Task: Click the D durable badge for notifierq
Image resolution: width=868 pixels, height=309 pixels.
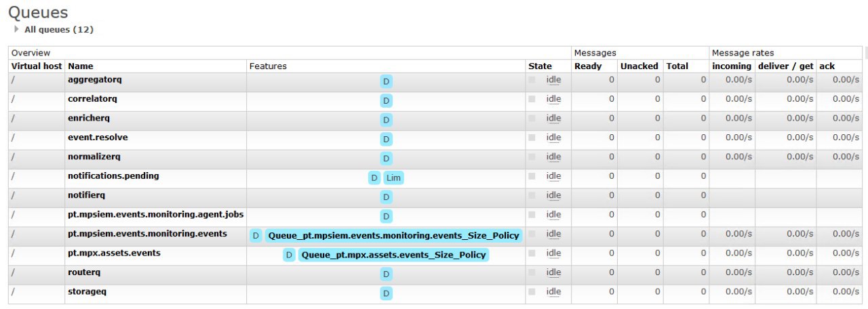Action: pyautogui.click(x=386, y=197)
